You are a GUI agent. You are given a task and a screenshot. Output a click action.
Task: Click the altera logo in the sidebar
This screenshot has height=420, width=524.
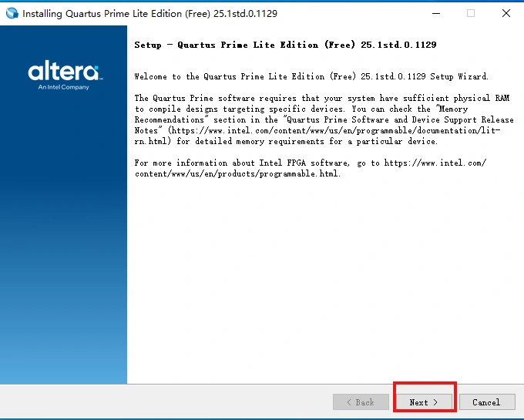64,72
